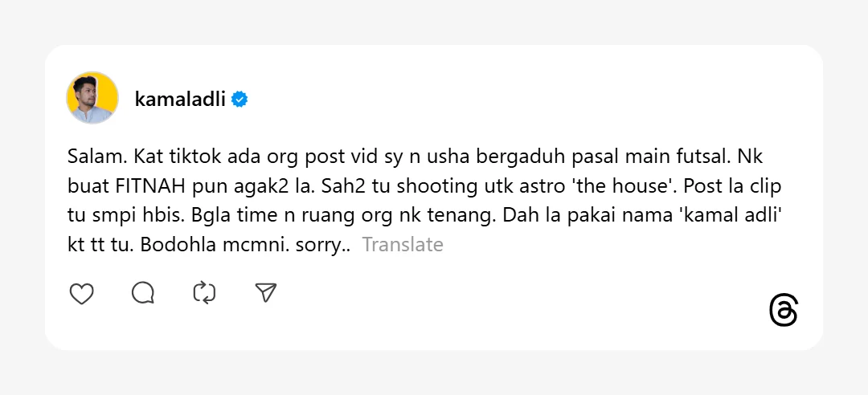The width and height of the screenshot is (868, 395).
Task: Open kamaladli's profile picture
Action: click(x=92, y=98)
